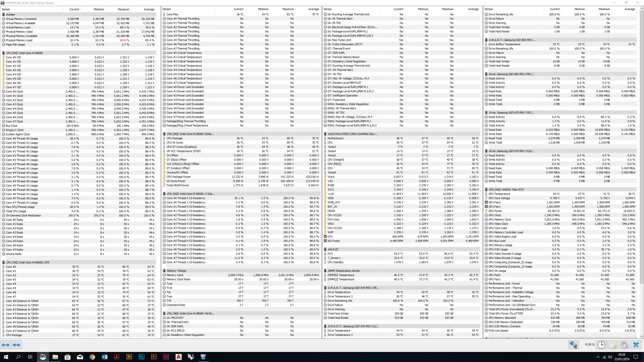Click the vertical scrollbar down arrow
Viewport: 644px width, 362px height.
point(641,336)
